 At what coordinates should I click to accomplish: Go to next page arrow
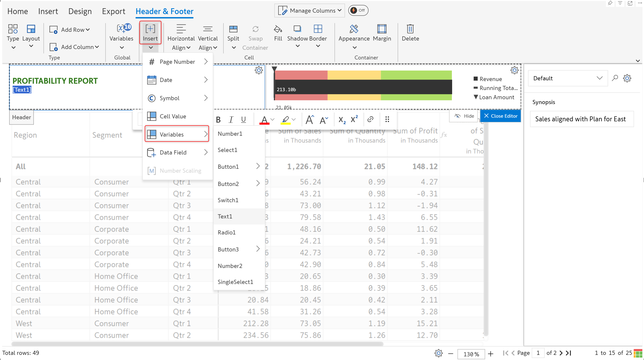[x=561, y=353]
